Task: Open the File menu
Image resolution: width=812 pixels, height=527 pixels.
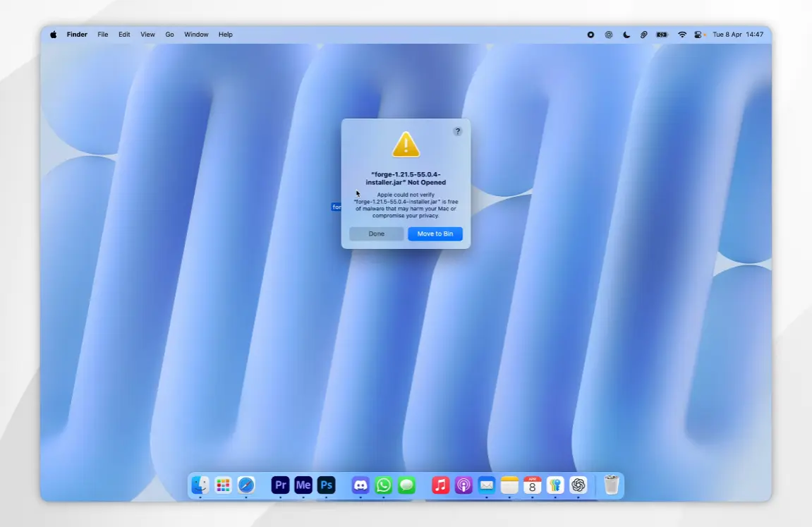Action: click(x=103, y=35)
